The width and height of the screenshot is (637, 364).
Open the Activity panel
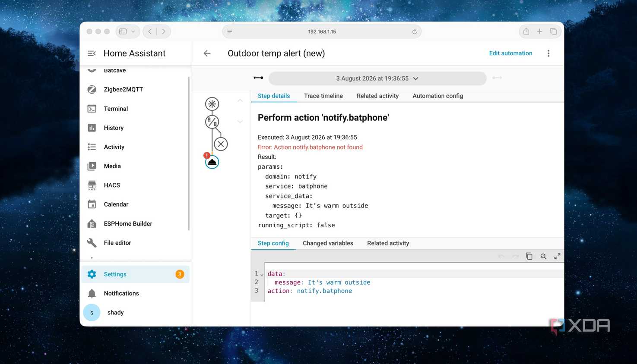click(135, 147)
